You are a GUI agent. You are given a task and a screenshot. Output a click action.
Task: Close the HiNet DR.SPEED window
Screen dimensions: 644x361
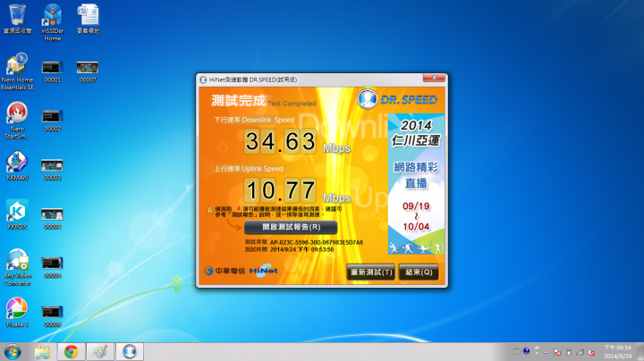434,78
